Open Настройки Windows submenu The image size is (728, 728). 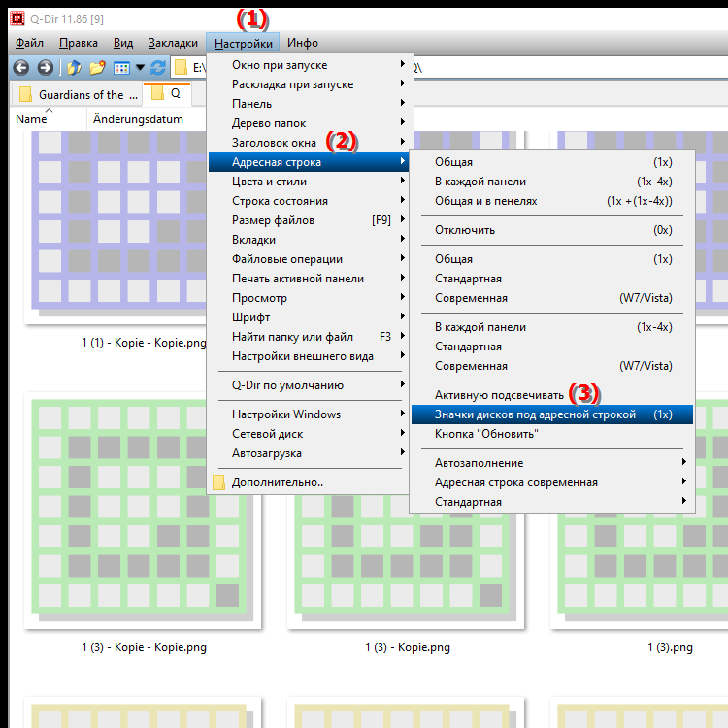(x=308, y=414)
